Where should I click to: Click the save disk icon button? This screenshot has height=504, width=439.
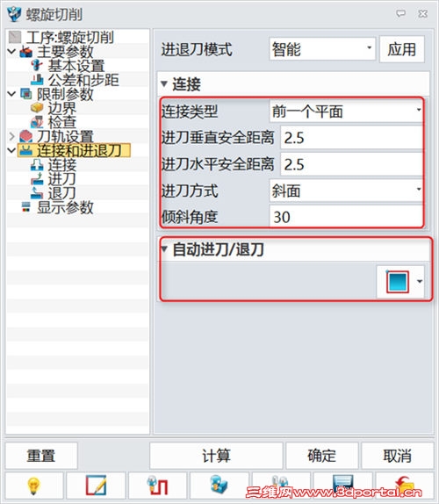[342, 486]
